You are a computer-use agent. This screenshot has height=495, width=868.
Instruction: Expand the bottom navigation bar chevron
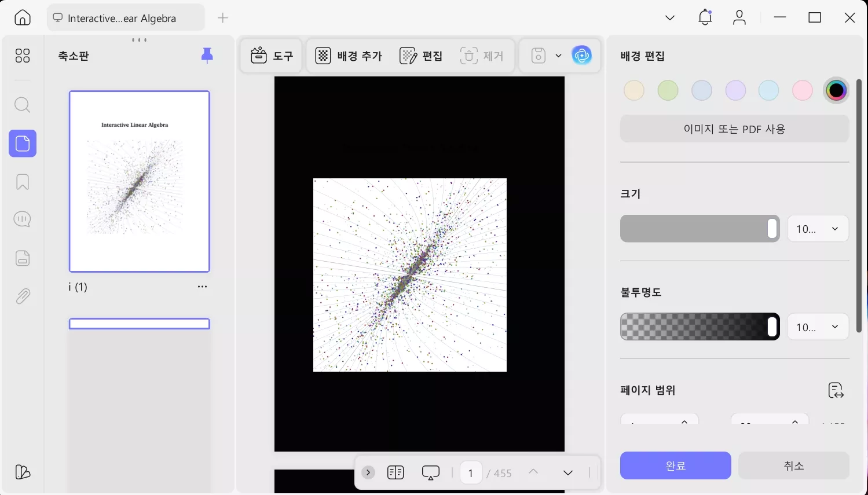(368, 472)
